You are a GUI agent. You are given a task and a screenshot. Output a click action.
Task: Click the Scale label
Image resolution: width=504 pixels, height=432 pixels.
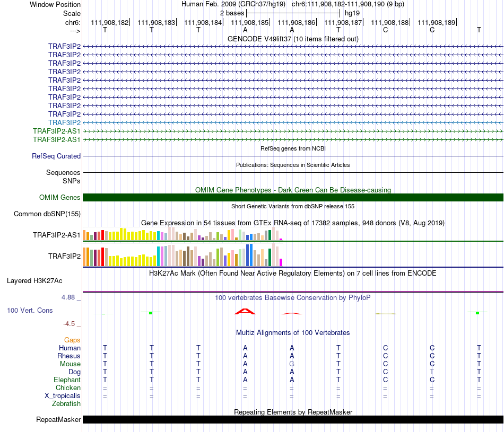tap(72, 13)
